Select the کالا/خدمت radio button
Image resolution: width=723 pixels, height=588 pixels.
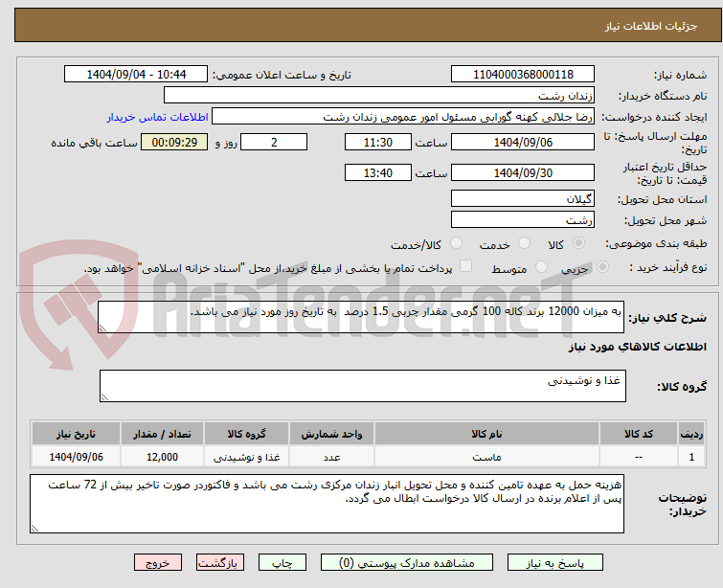pos(456,243)
